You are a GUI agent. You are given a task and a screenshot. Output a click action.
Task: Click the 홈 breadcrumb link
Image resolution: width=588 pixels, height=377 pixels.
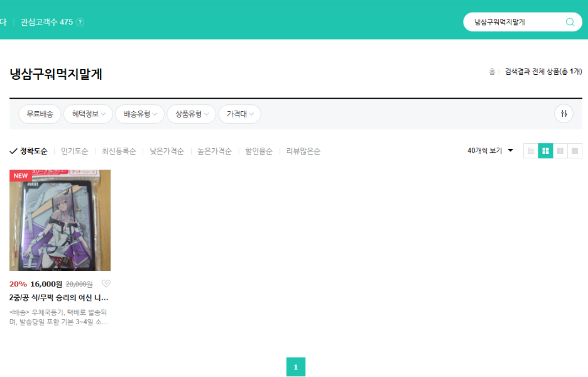click(492, 71)
